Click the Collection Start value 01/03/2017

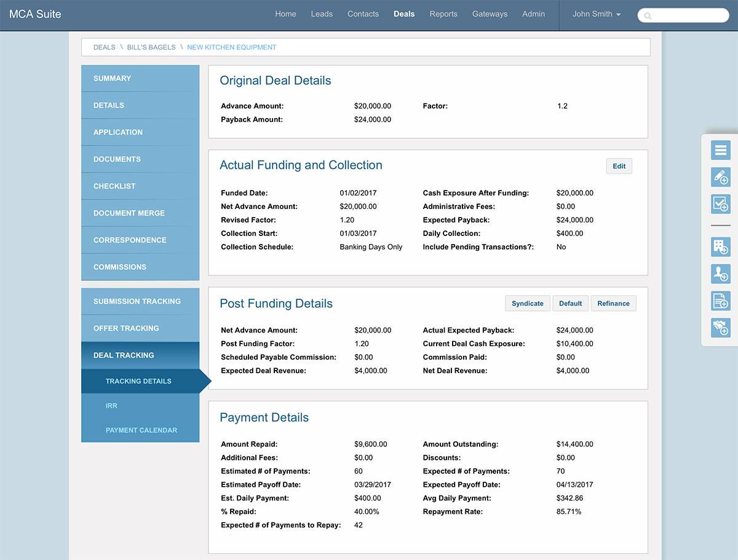pos(359,234)
